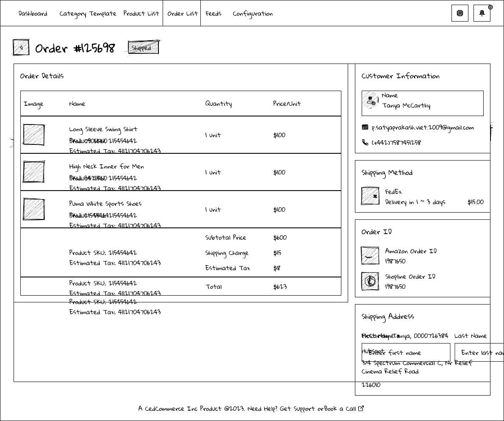Screen dimensions: 504x421
Task: Click the Amazon logo icon
Action: tap(370, 255)
